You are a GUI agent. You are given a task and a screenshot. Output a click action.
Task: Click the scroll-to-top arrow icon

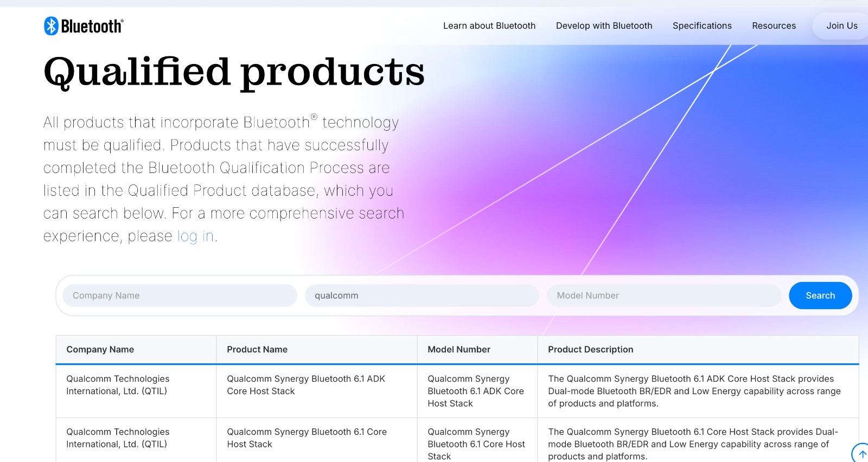coord(861,454)
